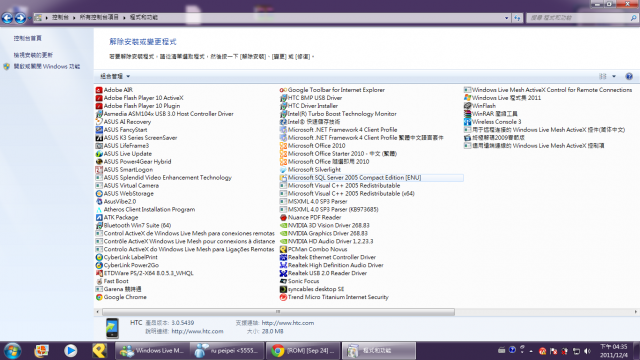Click Wireless Console 3 icon
The image size is (640, 360).
(467, 122)
